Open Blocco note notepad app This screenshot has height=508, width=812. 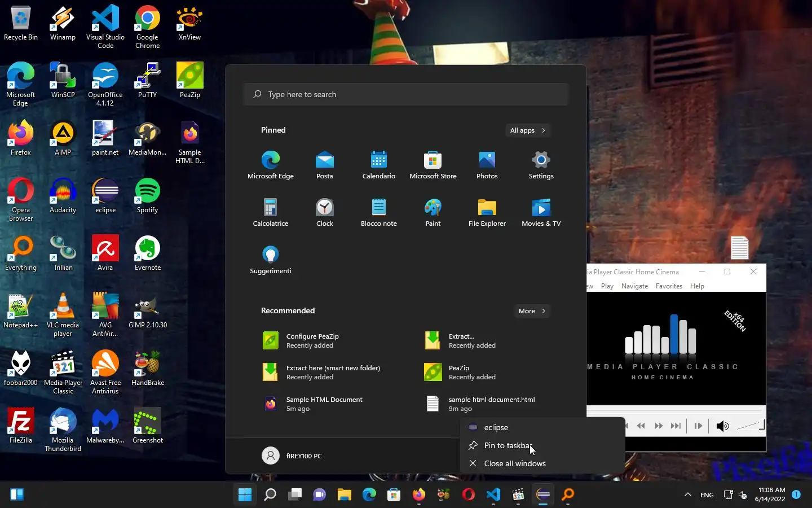coord(379,212)
